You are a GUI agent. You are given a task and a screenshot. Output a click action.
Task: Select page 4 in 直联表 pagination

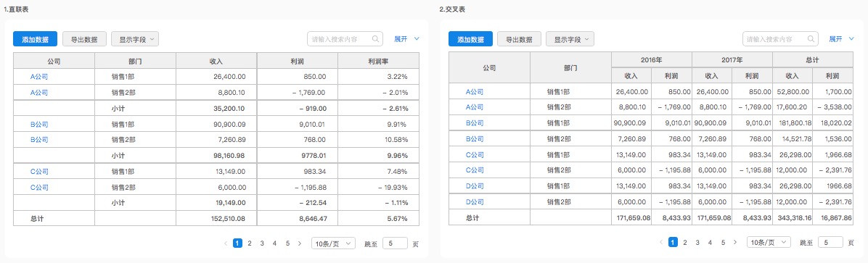click(275, 243)
